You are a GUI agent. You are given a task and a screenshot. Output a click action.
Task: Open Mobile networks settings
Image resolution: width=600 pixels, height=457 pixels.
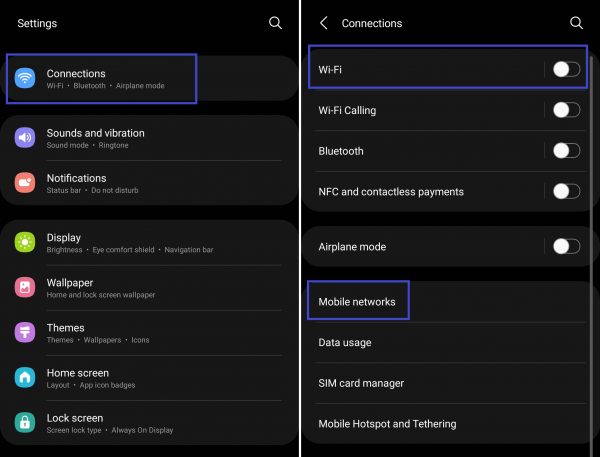click(x=357, y=302)
